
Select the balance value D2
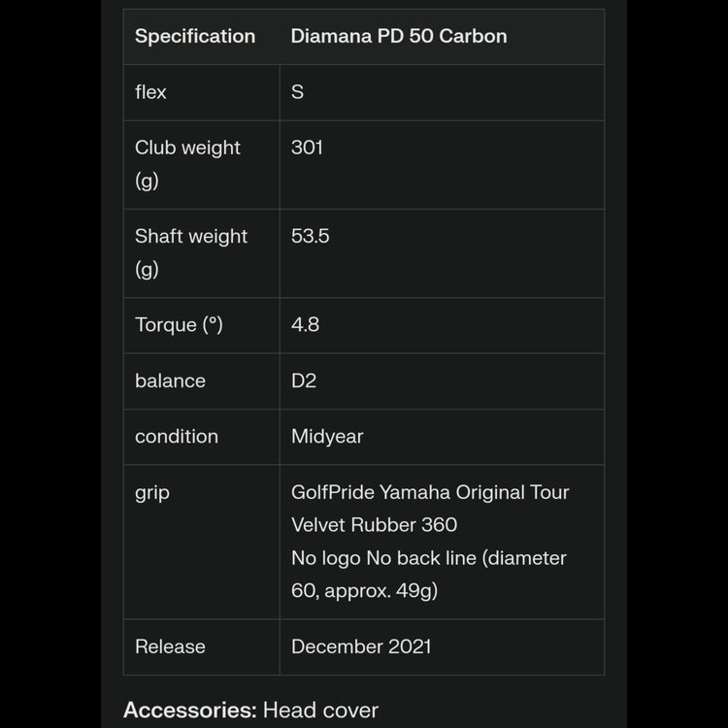304,381
